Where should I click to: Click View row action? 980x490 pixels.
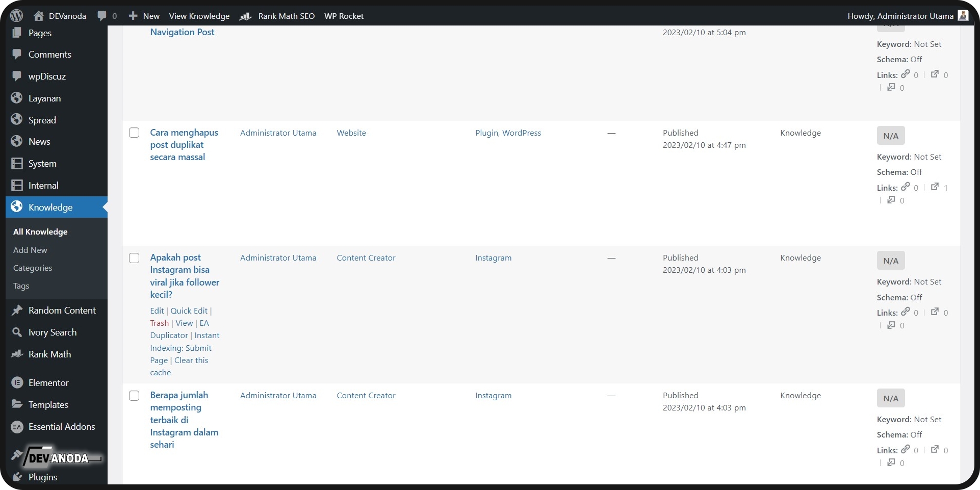point(184,323)
